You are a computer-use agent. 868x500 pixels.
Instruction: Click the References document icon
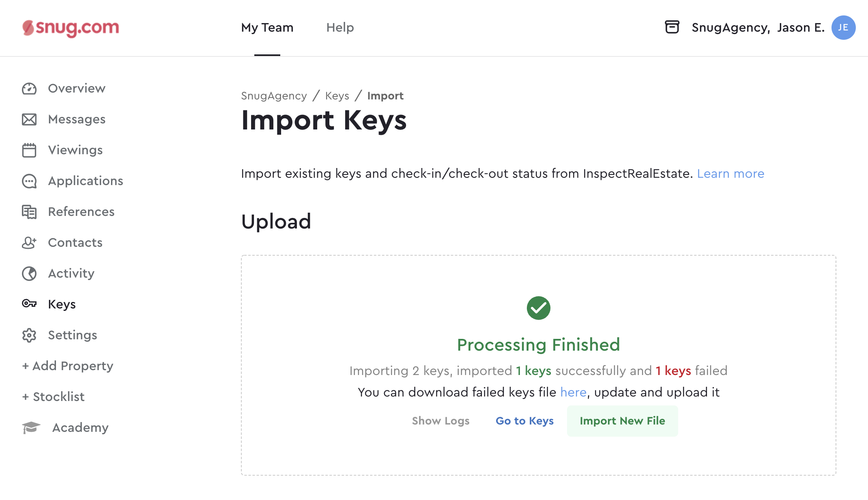[x=29, y=212]
